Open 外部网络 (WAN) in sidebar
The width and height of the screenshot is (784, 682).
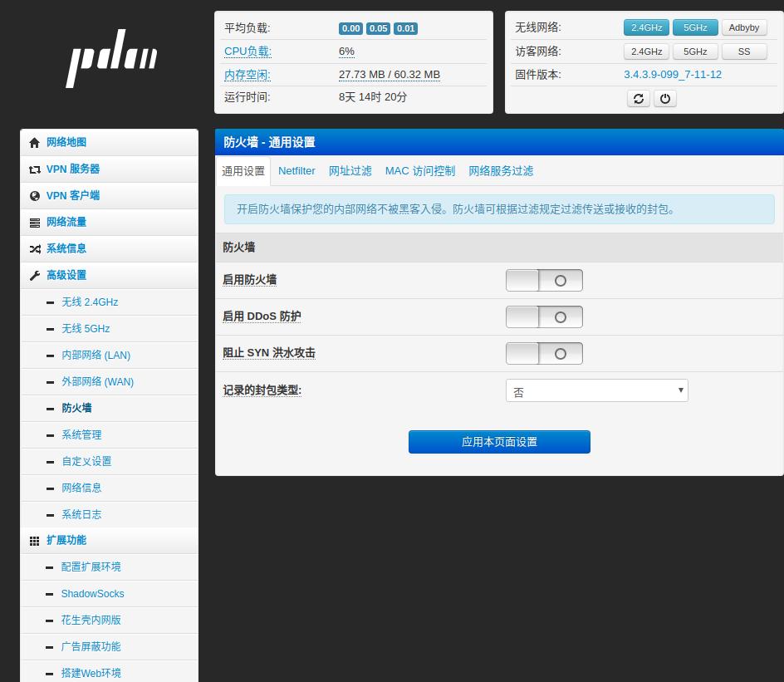click(x=109, y=381)
